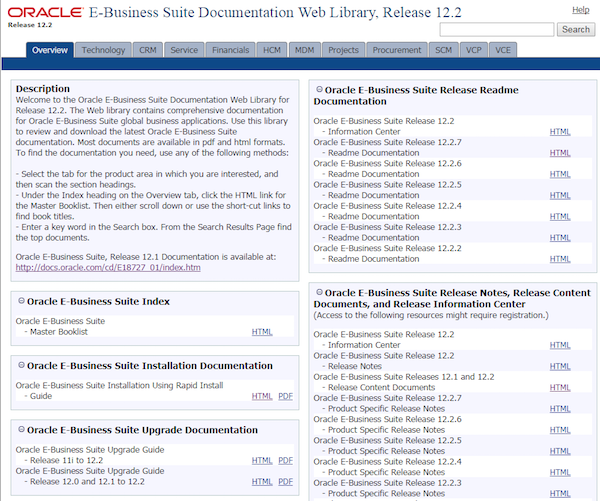This screenshot has height=501, width=600.
Task: Collapse the Release Notes, Release Content Documents section
Action: [x=319, y=292]
